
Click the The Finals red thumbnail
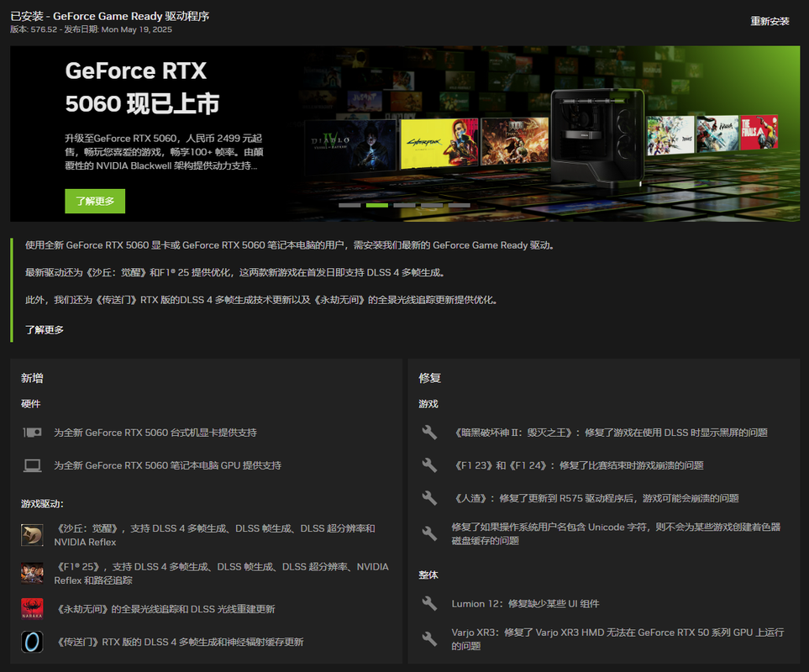[759, 133]
